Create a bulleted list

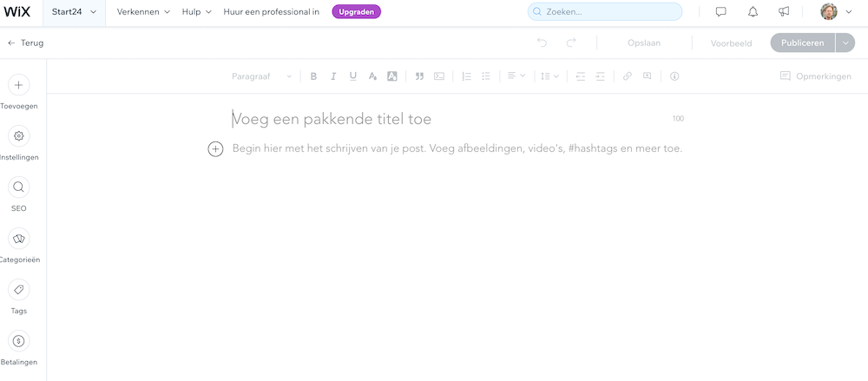(486, 76)
